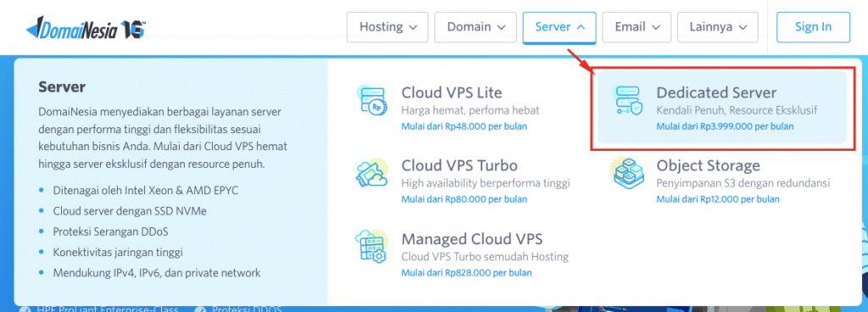Click the Managed Cloud VPS gear icon
The width and height of the screenshot is (868, 312).
tap(372, 247)
